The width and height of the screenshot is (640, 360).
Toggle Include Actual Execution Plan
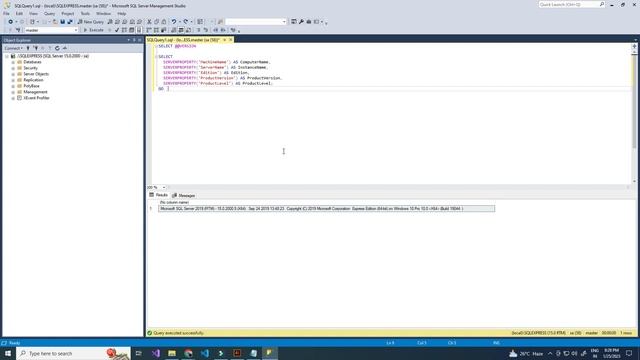149,30
